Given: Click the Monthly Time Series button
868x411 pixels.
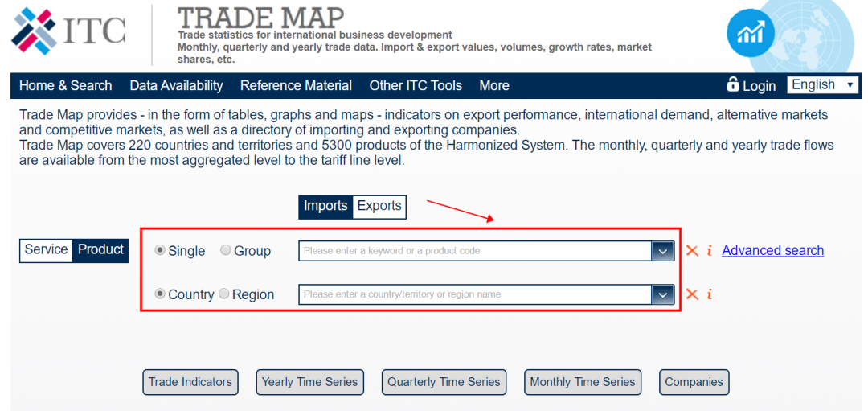Looking at the screenshot, I should pyautogui.click(x=583, y=382).
